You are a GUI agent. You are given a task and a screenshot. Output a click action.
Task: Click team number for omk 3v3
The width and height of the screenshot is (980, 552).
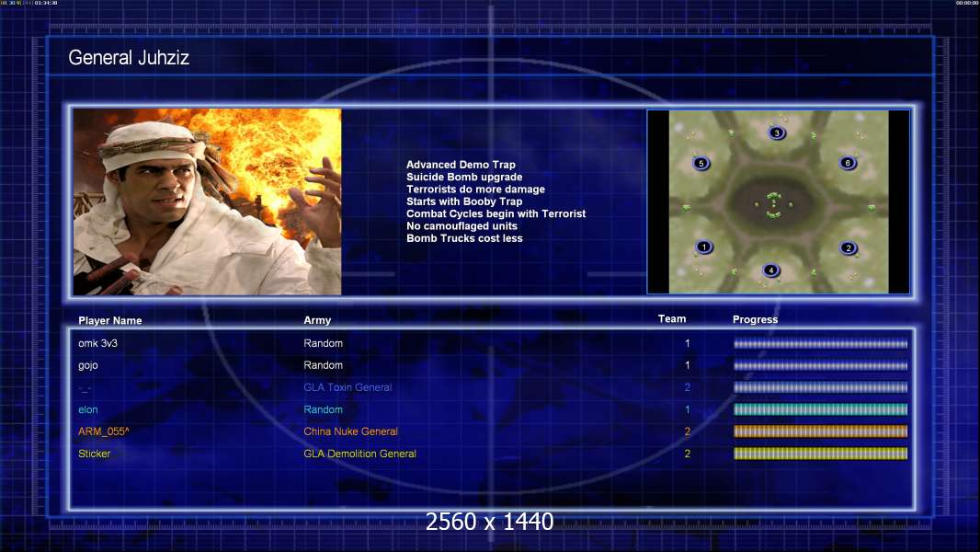tap(688, 343)
